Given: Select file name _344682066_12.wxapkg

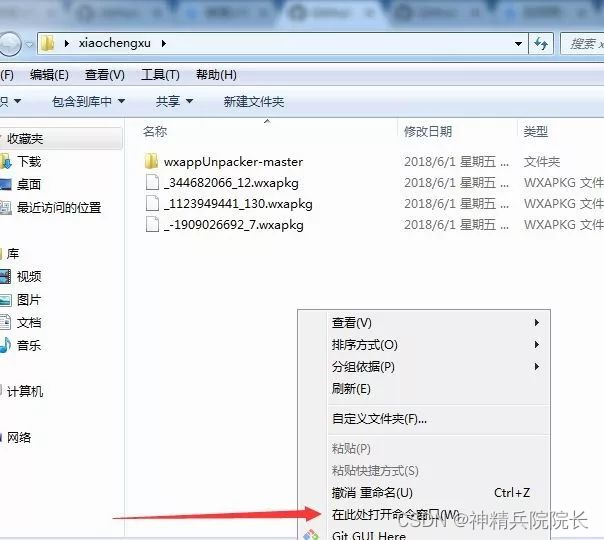Looking at the screenshot, I should pos(231,183).
